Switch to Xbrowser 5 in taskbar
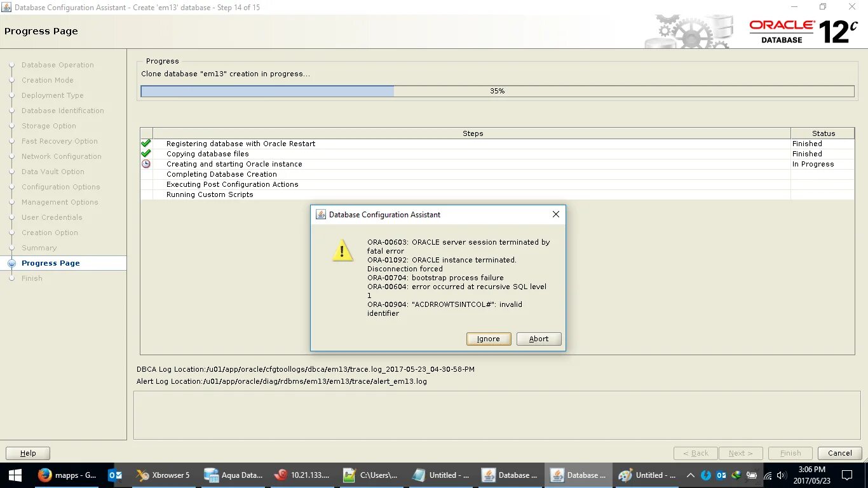 pyautogui.click(x=163, y=475)
